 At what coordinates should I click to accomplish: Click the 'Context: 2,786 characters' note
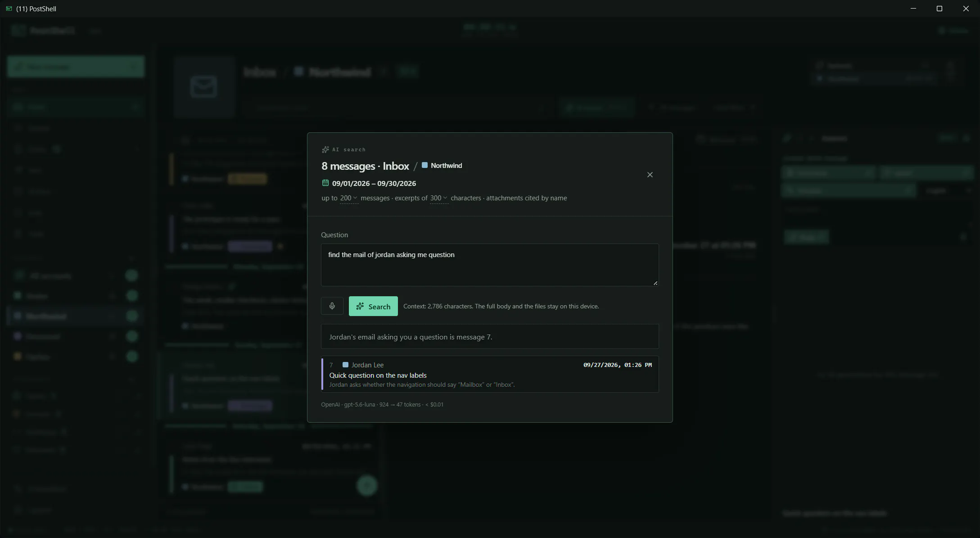coord(501,306)
